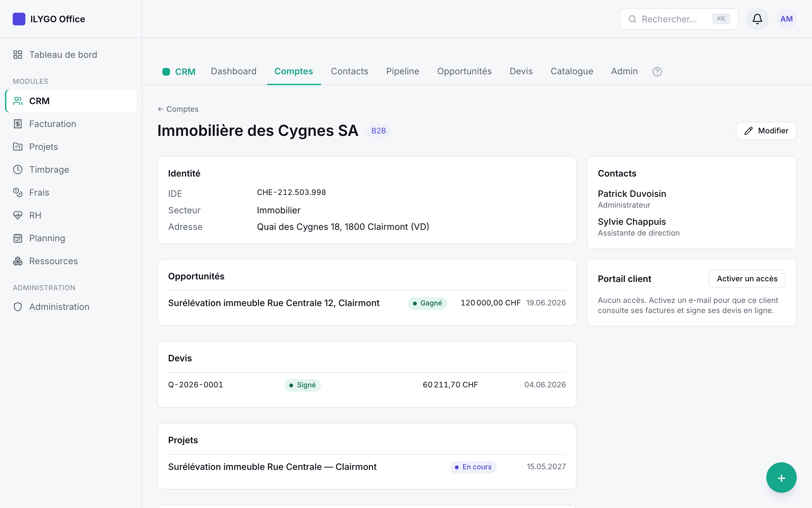Click the Projets folder icon
The height and width of the screenshot is (508, 812).
(x=18, y=147)
